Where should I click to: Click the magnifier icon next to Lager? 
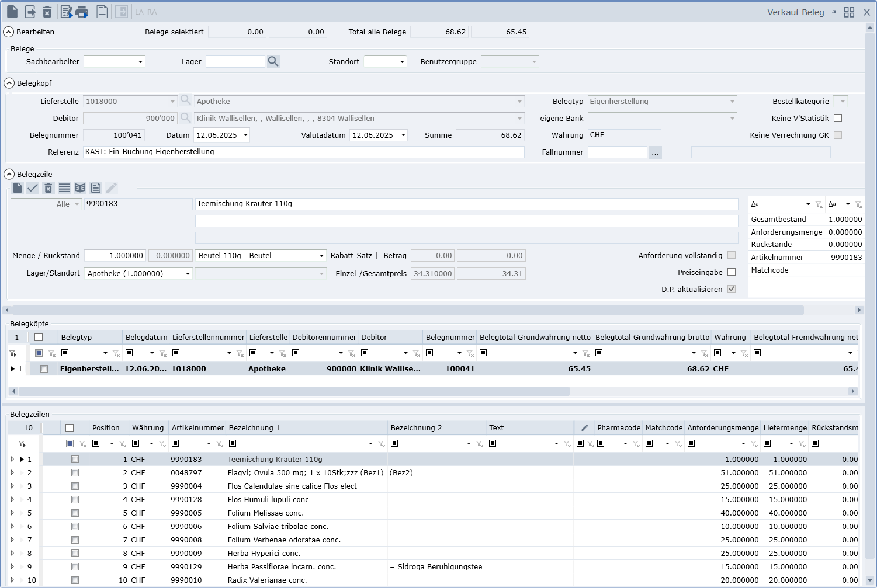[273, 61]
